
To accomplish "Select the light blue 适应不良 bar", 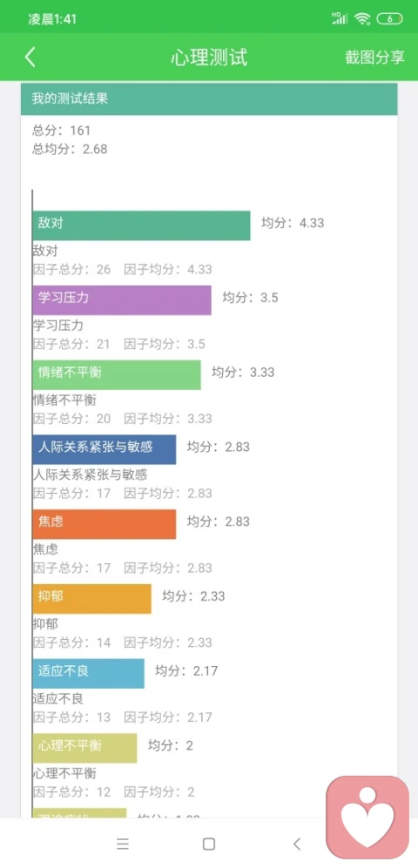I will [89, 674].
